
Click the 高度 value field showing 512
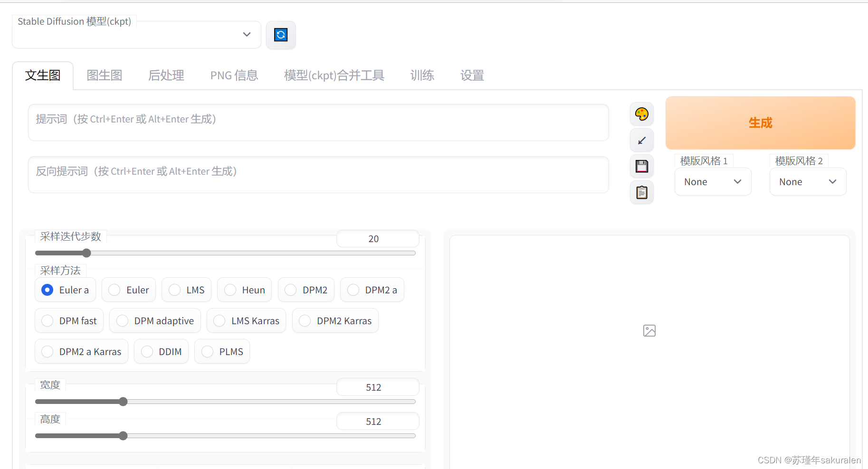click(378, 422)
